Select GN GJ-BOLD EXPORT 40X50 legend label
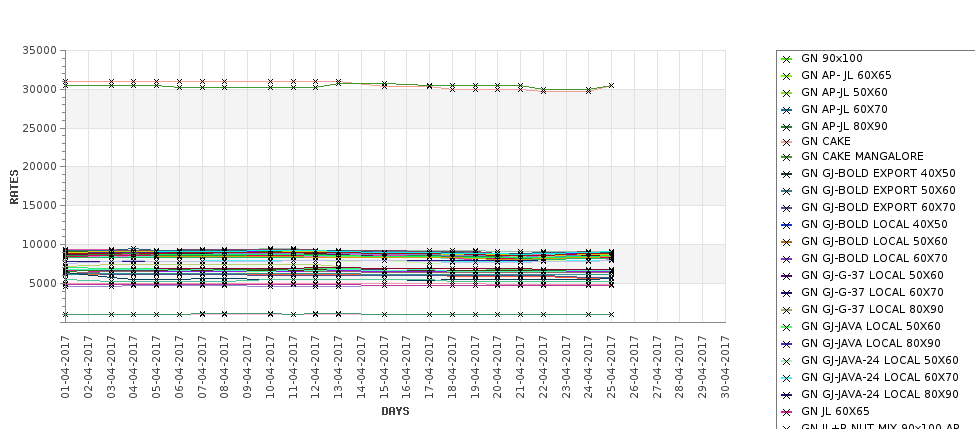The width and height of the screenshot is (975, 429). tap(879, 173)
